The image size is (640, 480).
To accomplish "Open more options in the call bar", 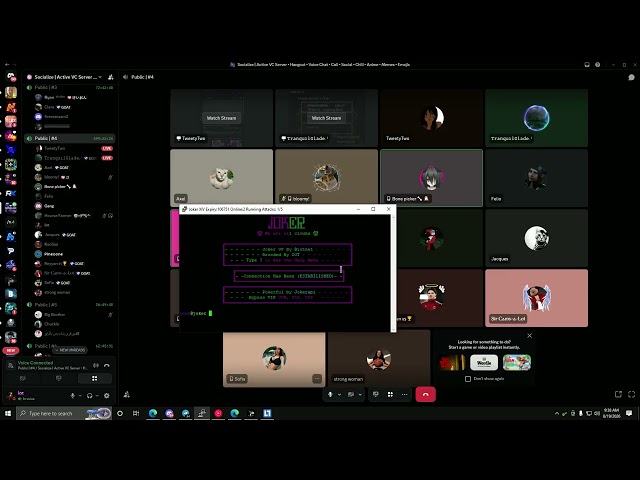I will [404, 394].
